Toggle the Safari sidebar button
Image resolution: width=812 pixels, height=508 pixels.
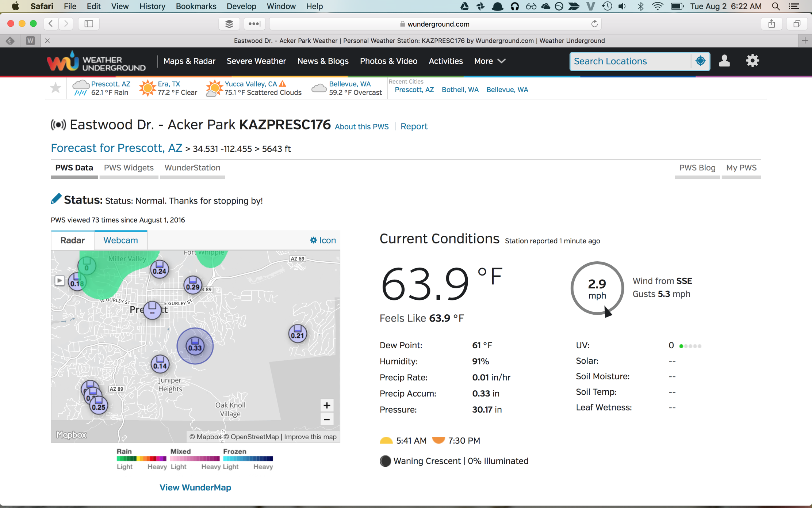click(x=89, y=24)
